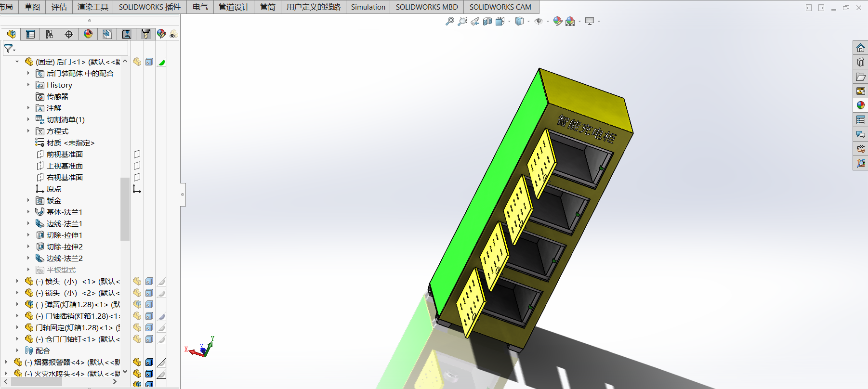Click the feature tree horizontal scrollbar thumb
Image resolution: width=868 pixels, height=389 pixels.
36,382
